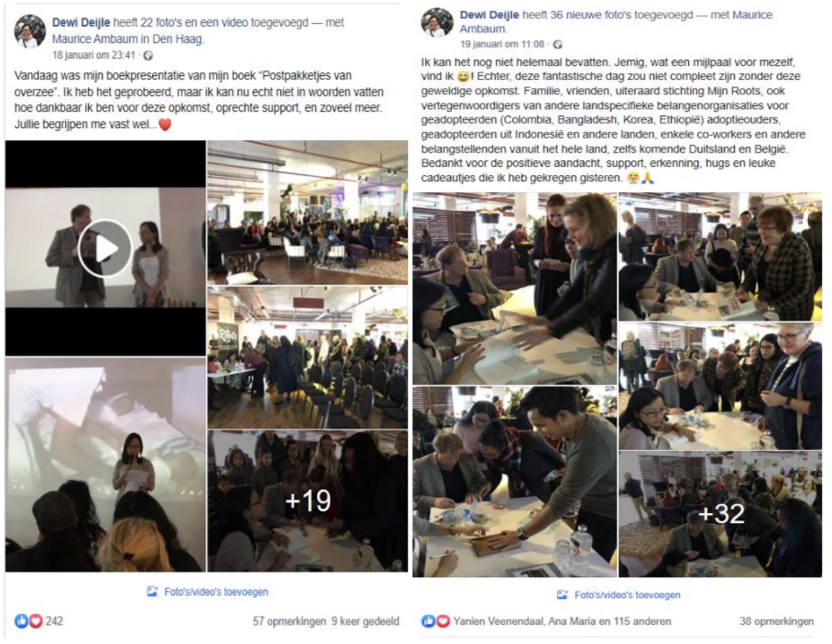
Task: Open the +32 photos thumbnail
Action: [x=720, y=514]
